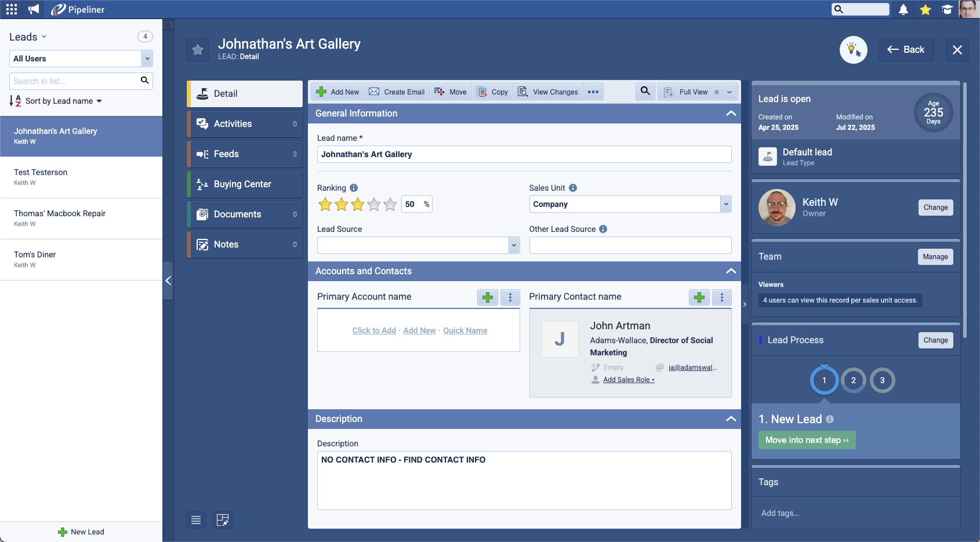Expand the Lead Source dropdown

[x=514, y=245]
